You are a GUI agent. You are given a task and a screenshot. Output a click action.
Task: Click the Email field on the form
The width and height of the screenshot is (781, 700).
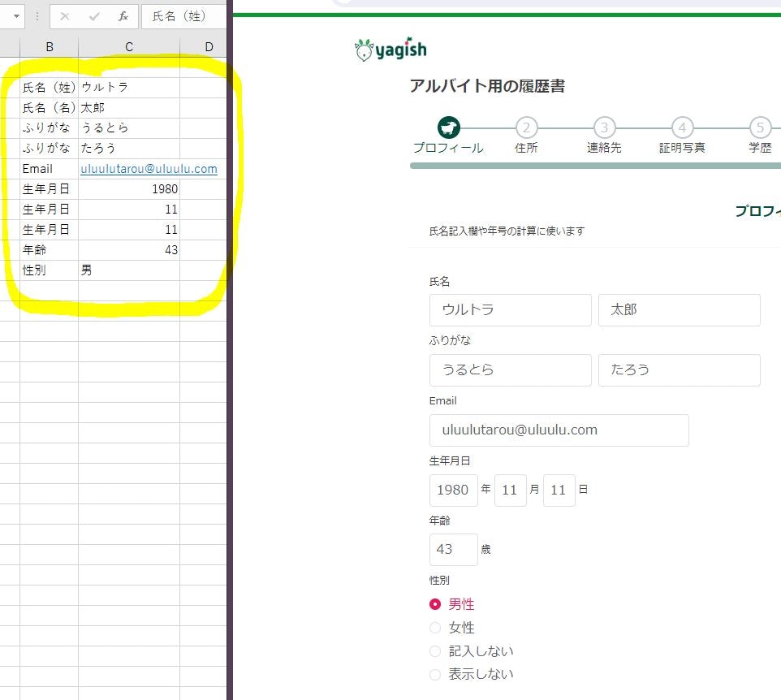pyautogui.click(x=559, y=430)
